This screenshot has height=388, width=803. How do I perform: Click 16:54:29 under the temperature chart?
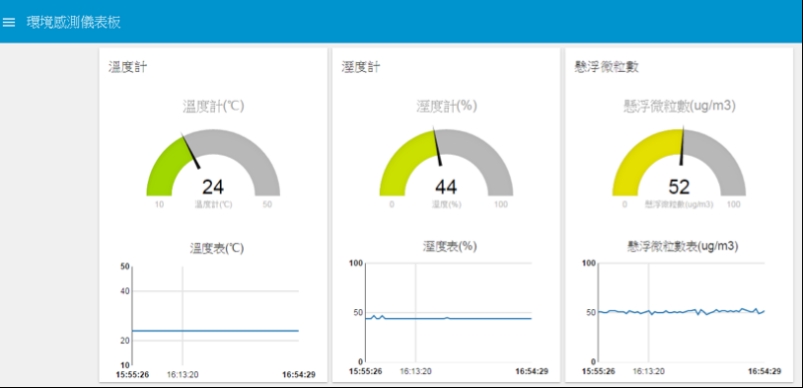pos(299,375)
